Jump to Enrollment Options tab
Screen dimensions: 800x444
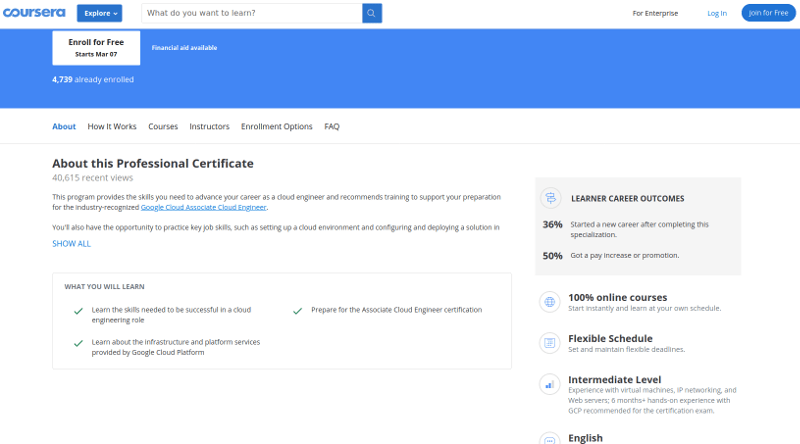[277, 127]
